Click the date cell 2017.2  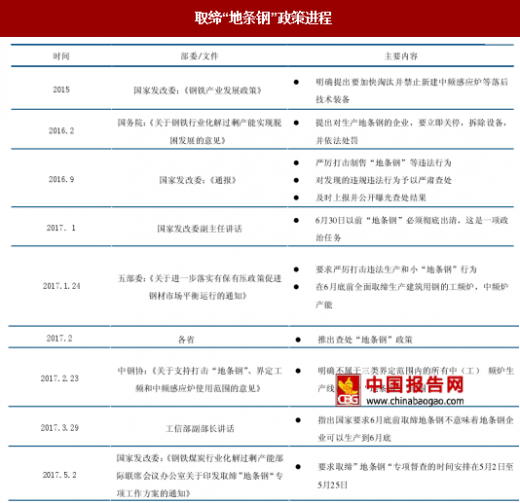click(x=59, y=338)
